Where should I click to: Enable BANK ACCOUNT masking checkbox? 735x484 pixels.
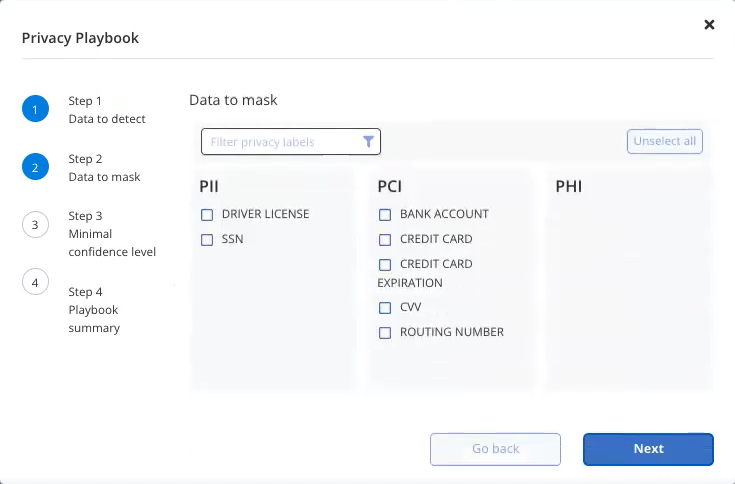pyautogui.click(x=385, y=215)
